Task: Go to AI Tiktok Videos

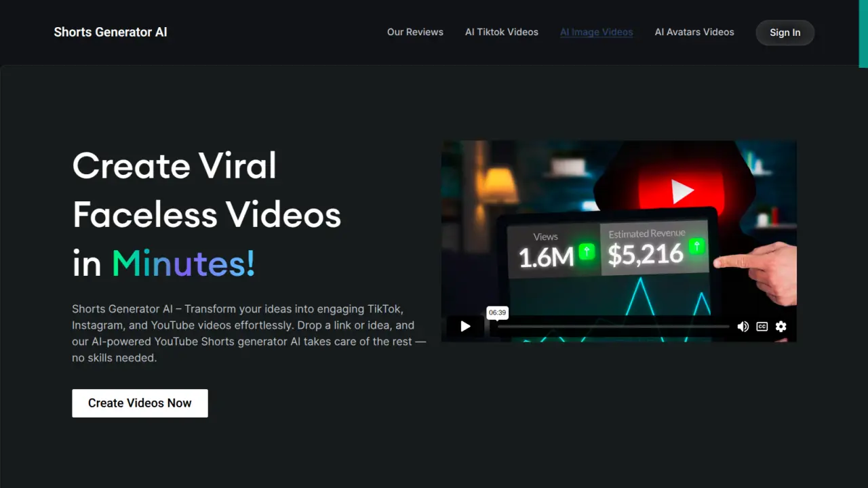Action: 502,32
